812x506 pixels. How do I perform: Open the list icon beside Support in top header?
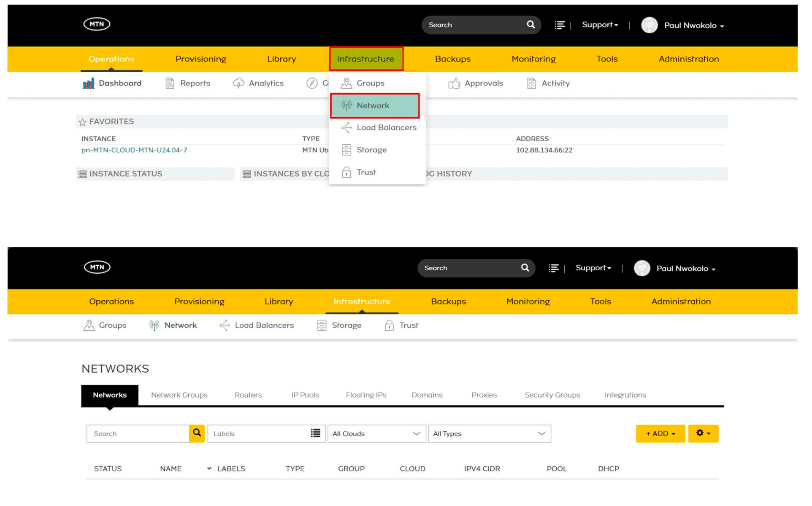point(559,25)
